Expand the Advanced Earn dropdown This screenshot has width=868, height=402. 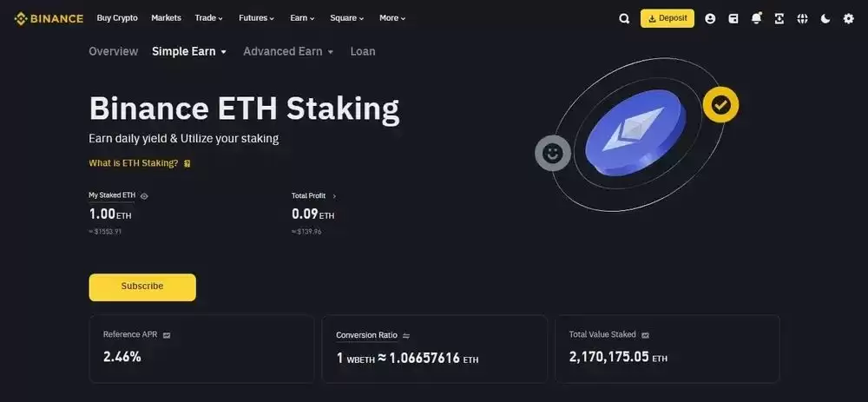pyautogui.click(x=288, y=51)
